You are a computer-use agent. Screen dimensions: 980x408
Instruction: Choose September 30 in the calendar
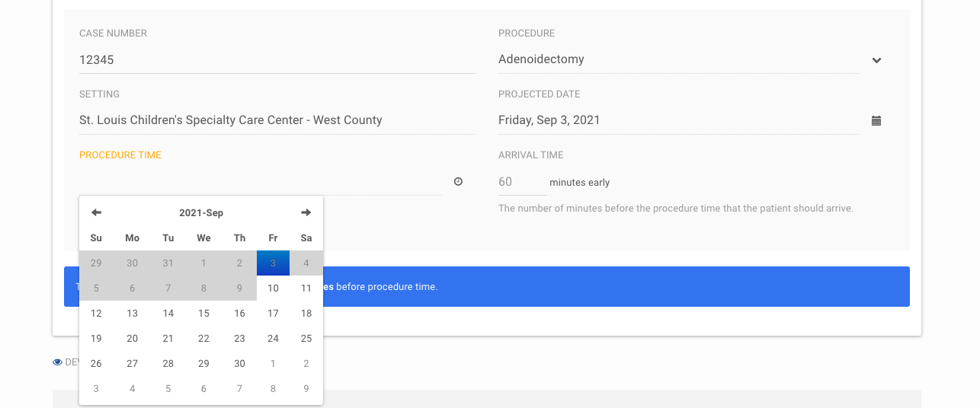point(239,364)
